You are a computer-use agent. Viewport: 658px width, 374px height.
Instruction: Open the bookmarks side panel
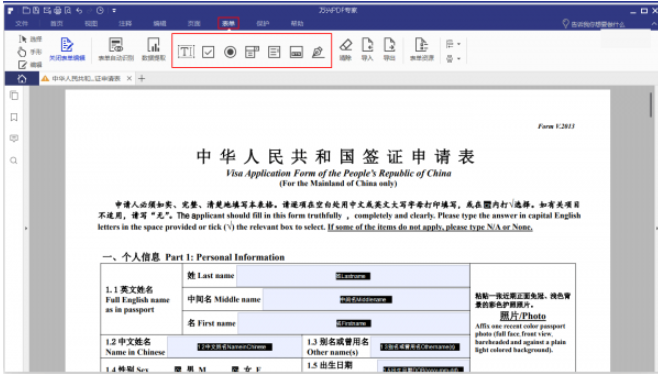pos(14,117)
